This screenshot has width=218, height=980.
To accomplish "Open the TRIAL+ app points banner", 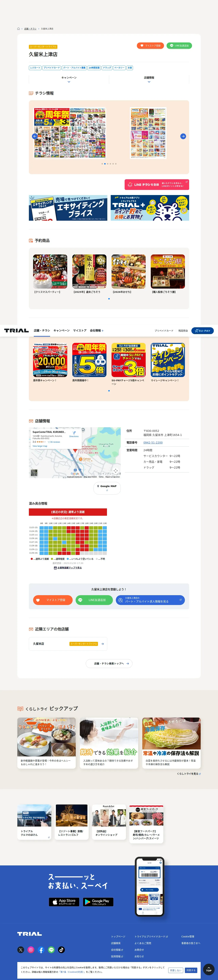I will click(x=150, y=208).
